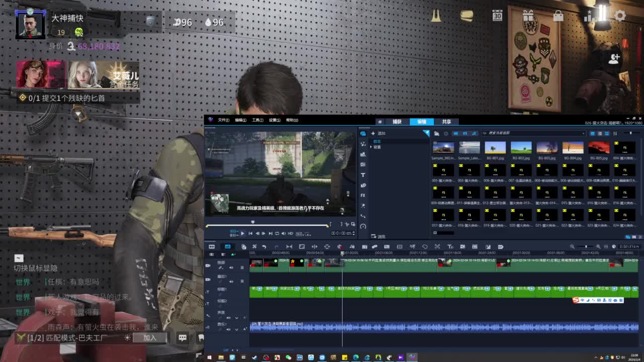Image resolution: width=644 pixels, height=362 pixels.
Task: Adjust the library thumbnail size slider
Action: click(631, 133)
